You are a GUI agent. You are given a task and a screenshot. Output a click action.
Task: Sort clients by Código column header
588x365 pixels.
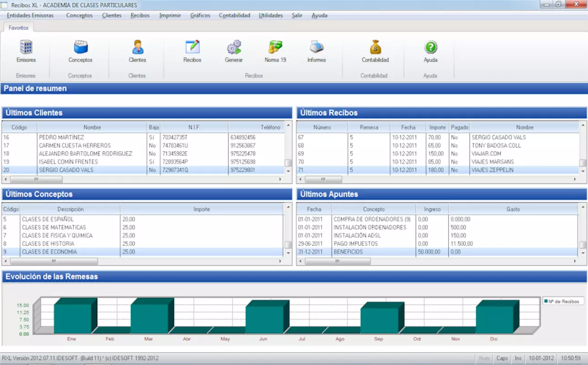(x=19, y=127)
